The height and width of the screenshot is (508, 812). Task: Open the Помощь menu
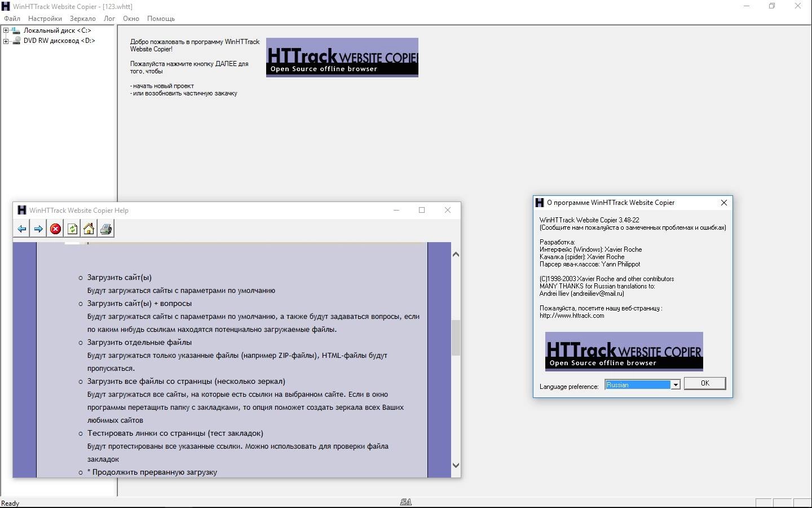(x=161, y=19)
